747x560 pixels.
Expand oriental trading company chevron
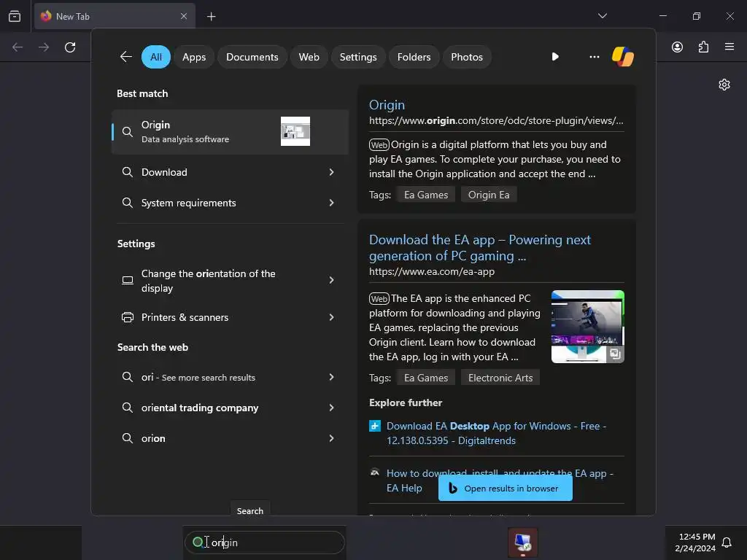pos(332,408)
